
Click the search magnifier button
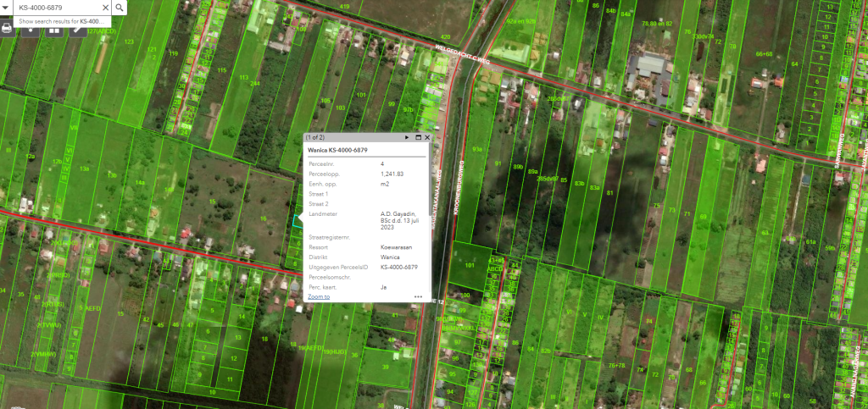tap(120, 8)
